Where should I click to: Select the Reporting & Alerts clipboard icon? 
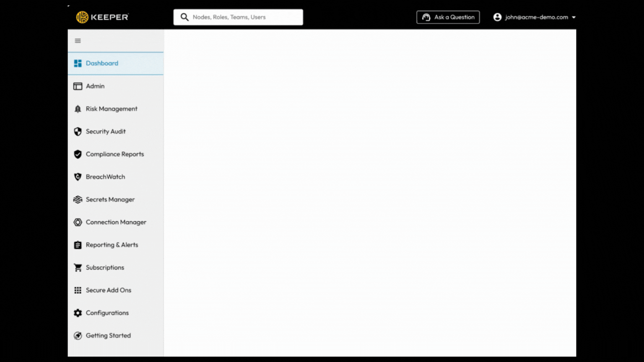78,245
